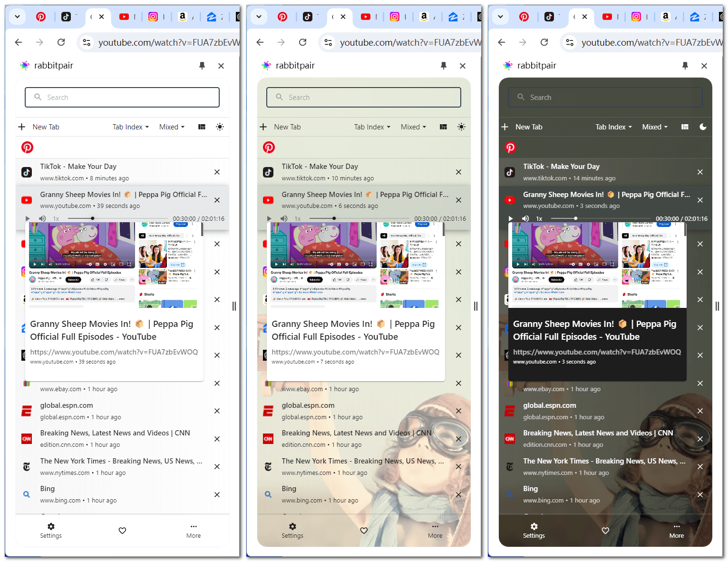Viewport: 728px width, 562px height.
Task: Open Settings in left panel footer
Action: [x=51, y=531]
